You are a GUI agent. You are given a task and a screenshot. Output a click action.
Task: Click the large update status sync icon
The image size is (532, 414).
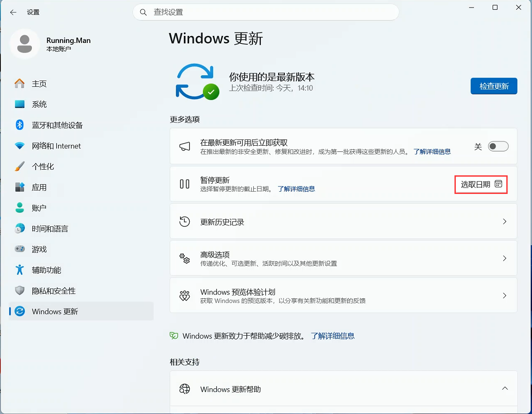point(197,82)
